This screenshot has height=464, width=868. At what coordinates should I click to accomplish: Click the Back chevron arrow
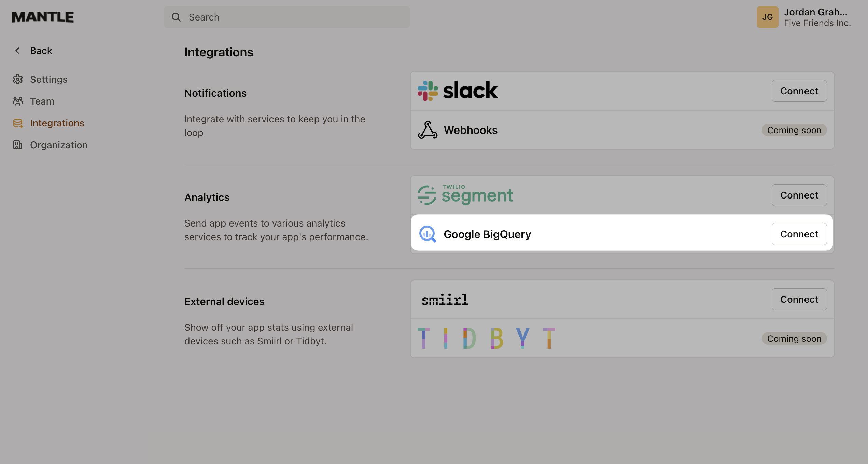pos(17,50)
